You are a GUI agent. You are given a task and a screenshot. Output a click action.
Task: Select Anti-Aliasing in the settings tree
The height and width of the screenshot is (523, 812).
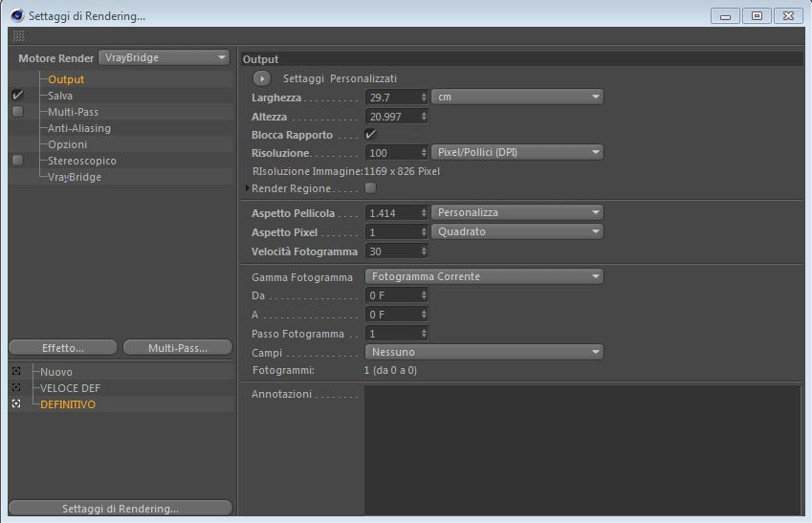pyautogui.click(x=79, y=128)
